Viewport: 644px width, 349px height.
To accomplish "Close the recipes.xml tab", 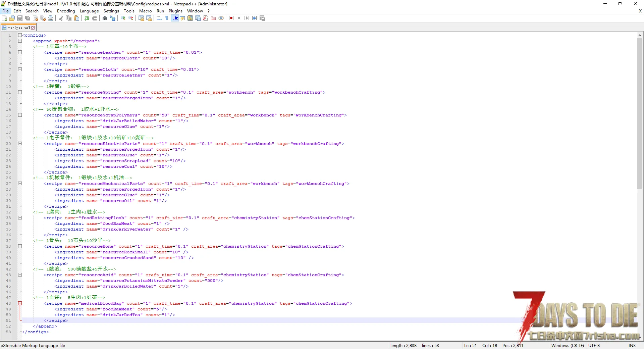I will point(33,28).
